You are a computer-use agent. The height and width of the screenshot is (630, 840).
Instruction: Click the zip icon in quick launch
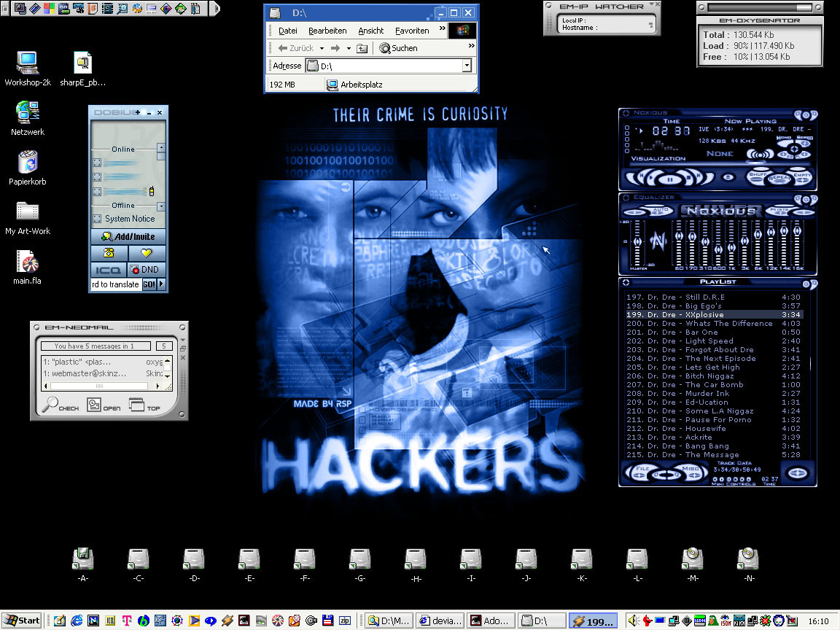pyautogui.click(x=344, y=621)
